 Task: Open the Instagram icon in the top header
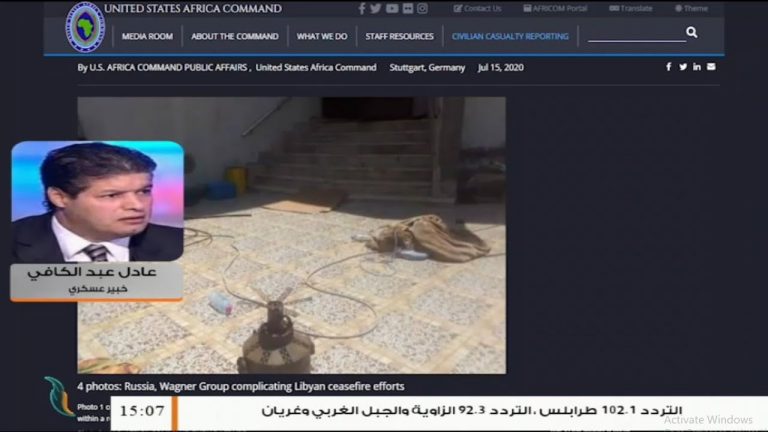point(422,8)
